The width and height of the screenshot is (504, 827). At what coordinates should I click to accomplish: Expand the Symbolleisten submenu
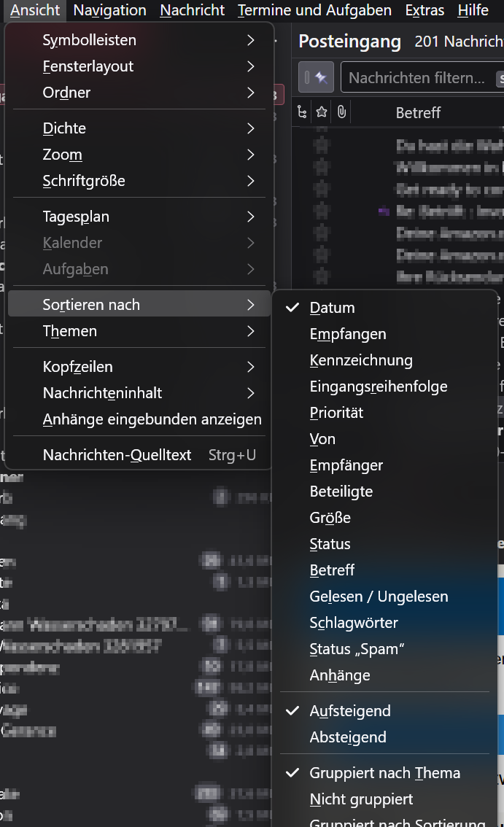coord(139,40)
